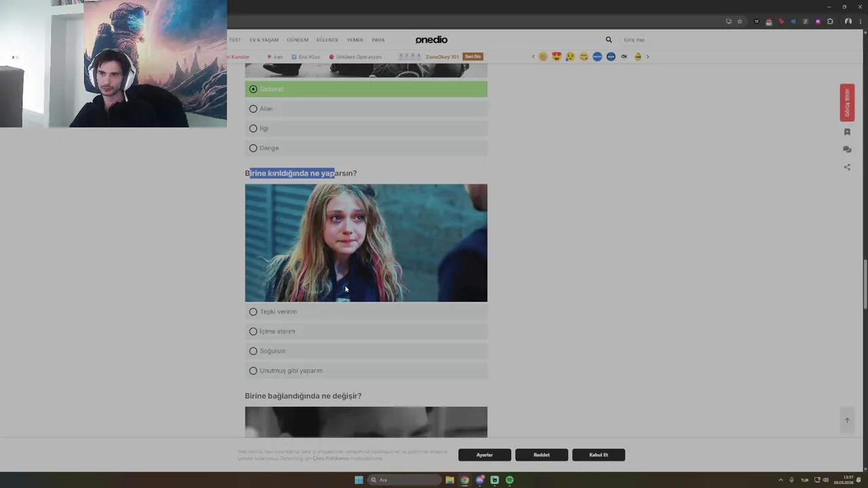
Task: Click the question 'Birine bağlandığında ne değişir?'
Action: coord(303,396)
